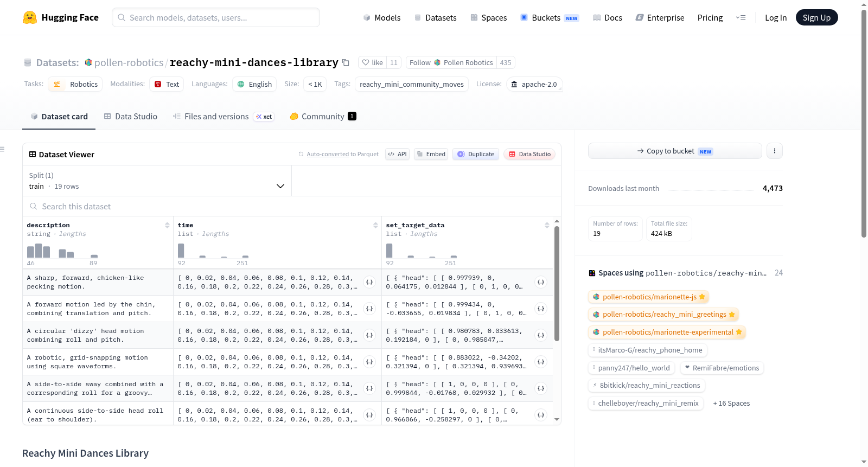Click the Spaces using section icon

coord(592,273)
